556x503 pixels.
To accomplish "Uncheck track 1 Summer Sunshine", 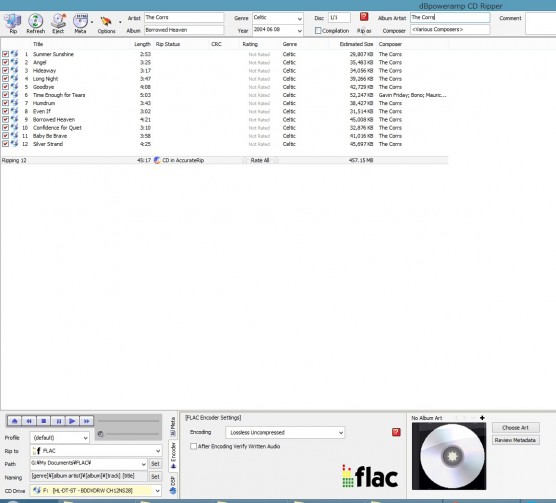I will click(5, 54).
